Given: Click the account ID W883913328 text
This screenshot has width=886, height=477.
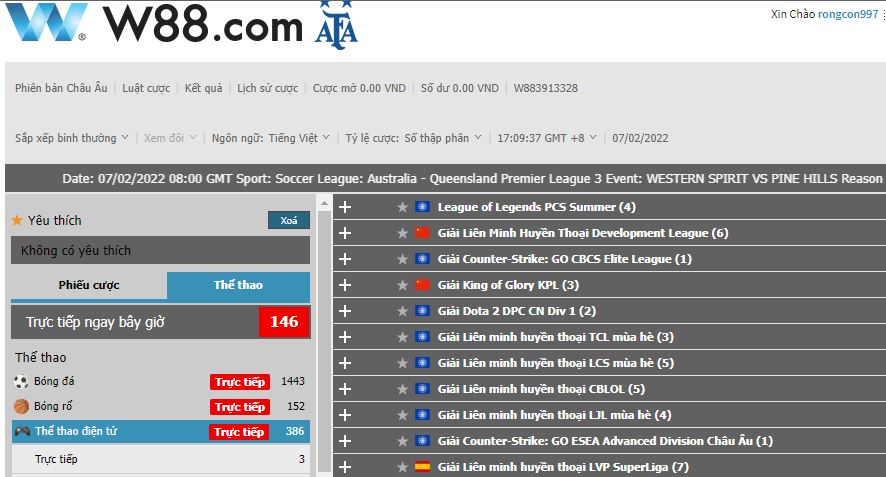Looking at the screenshot, I should pos(545,88).
